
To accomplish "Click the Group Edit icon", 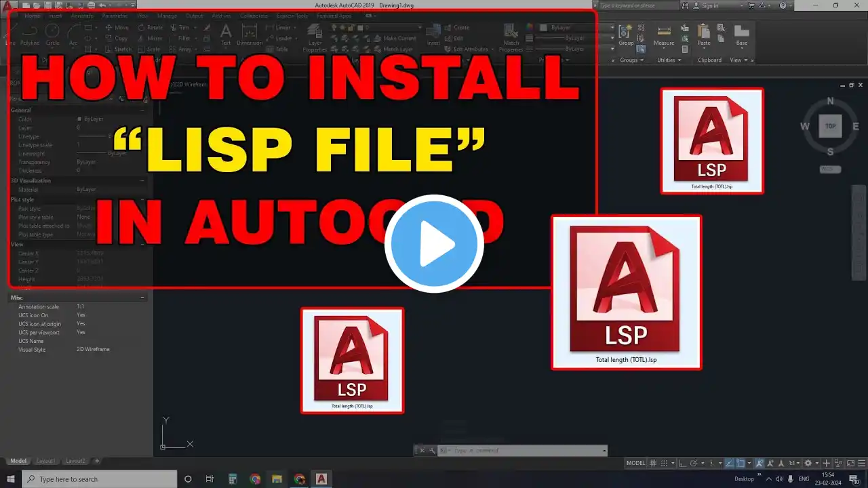I will (641, 38).
